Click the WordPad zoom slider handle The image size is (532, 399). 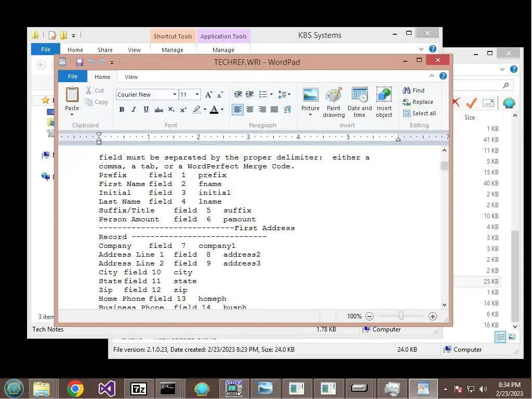(401, 316)
